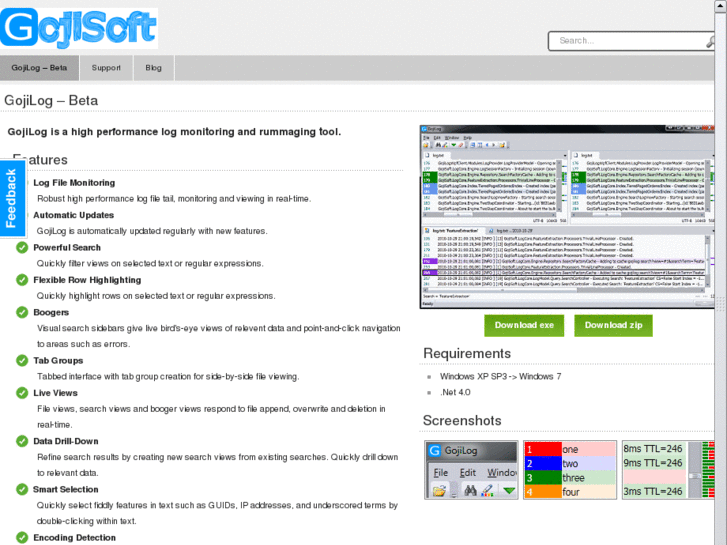Click the check icon beside Tab Groups
This screenshot has width=727, height=545.
[22, 360]
